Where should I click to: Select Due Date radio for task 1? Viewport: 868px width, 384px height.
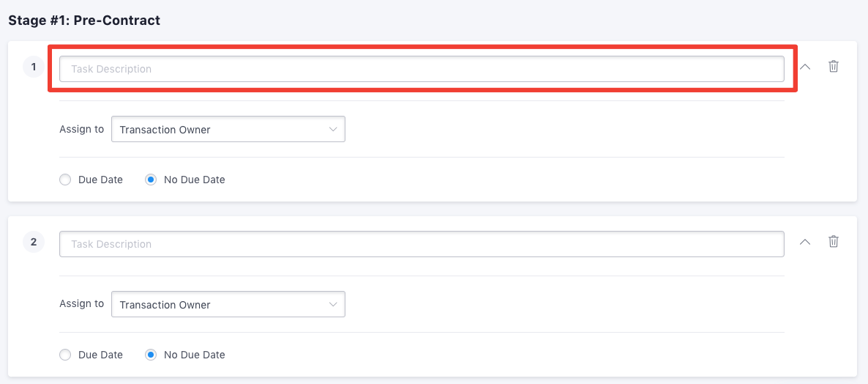(x=65, y=180)
